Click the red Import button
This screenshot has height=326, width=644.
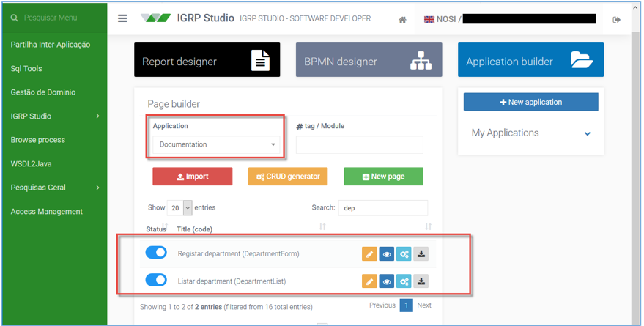[192, 177]
